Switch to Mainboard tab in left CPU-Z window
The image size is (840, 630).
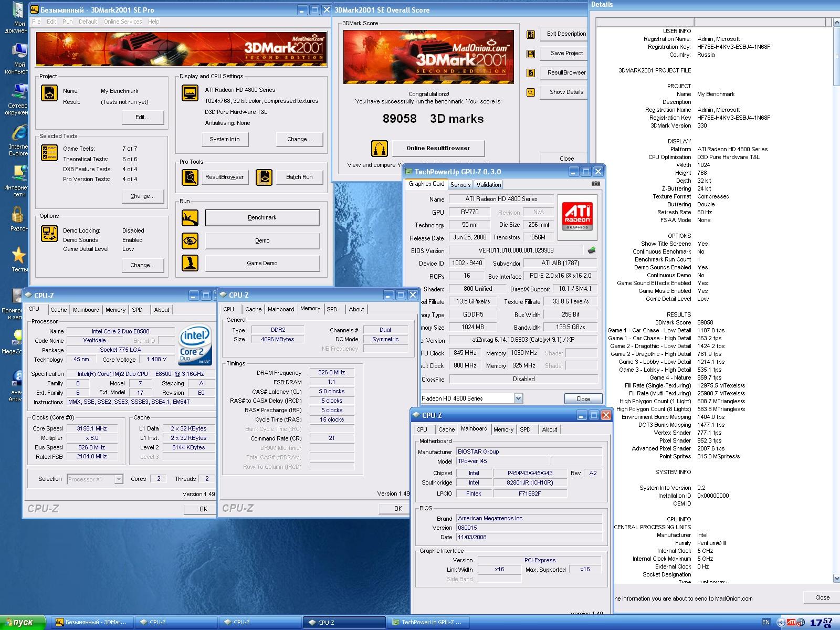click(x=86, y=310)
